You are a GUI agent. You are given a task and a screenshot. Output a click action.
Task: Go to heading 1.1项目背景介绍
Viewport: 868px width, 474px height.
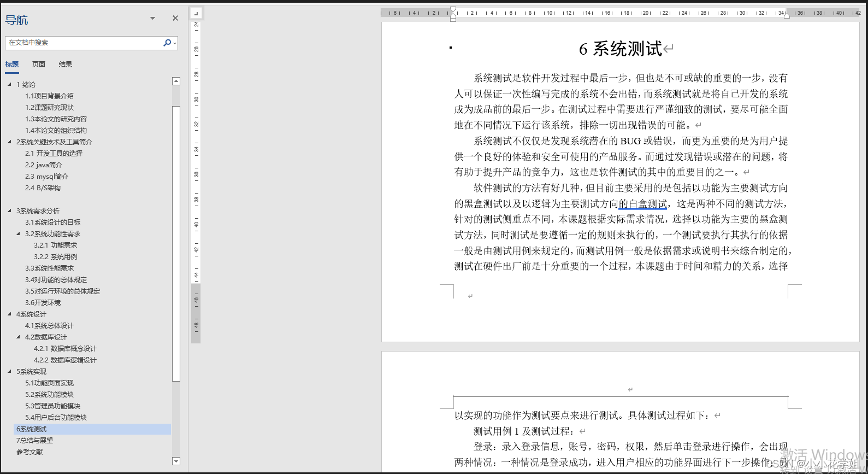click(x=49, y=96)
